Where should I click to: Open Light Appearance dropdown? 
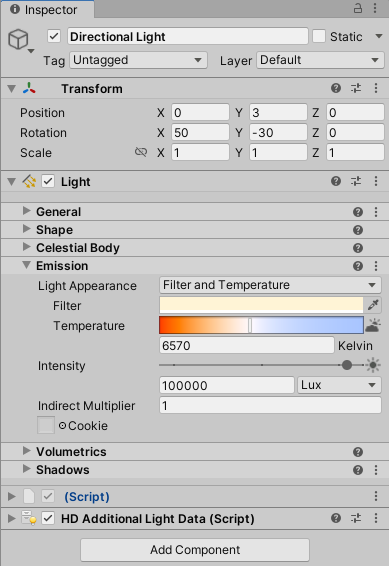click(x=270, y=285)
